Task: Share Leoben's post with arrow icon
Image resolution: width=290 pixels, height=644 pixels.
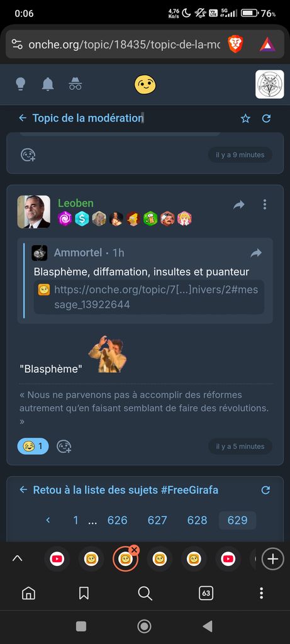Action: [x=238, y=204]
